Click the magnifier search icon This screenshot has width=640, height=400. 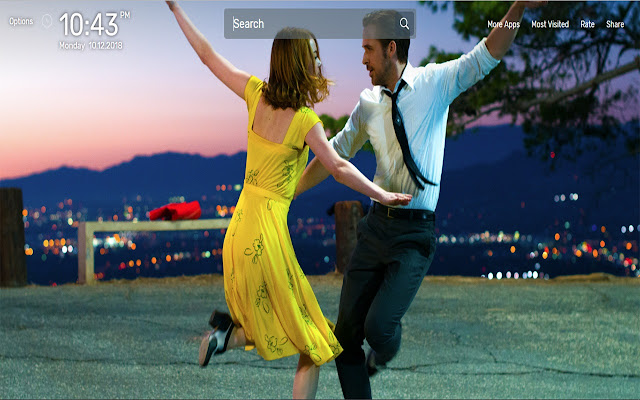404,24
